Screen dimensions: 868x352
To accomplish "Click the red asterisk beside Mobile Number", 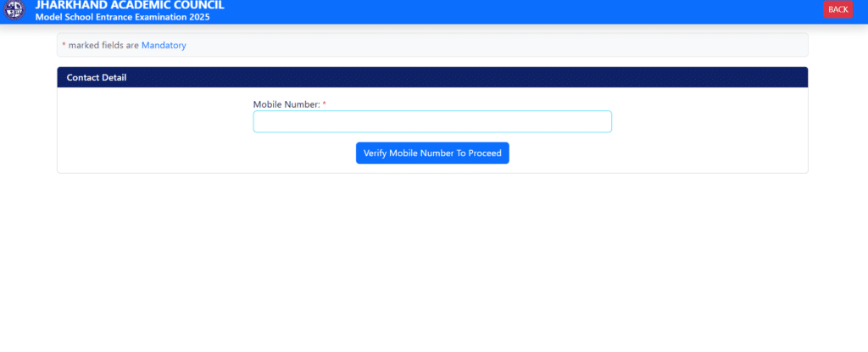I will point(324,104).
